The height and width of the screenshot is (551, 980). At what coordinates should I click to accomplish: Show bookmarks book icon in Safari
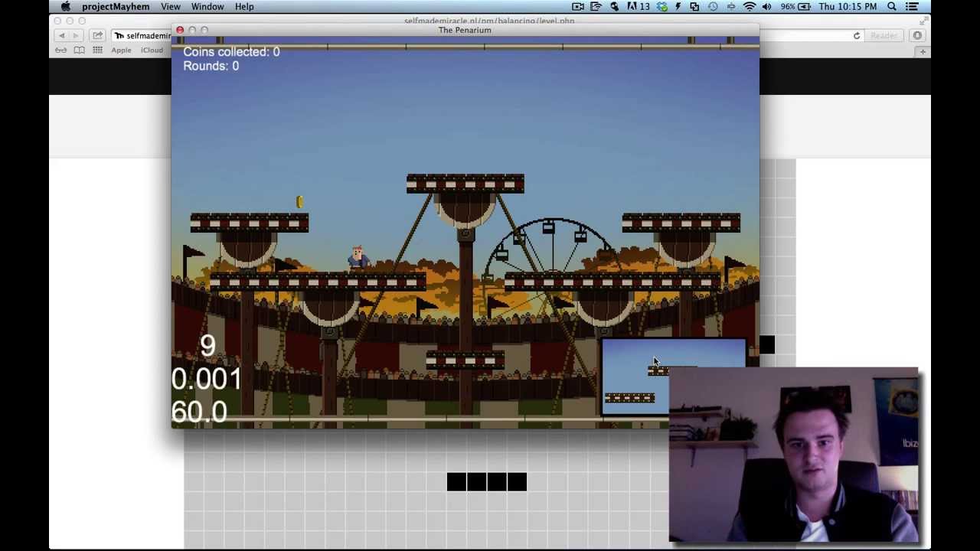pyautogui.click(x=79, y=51)
